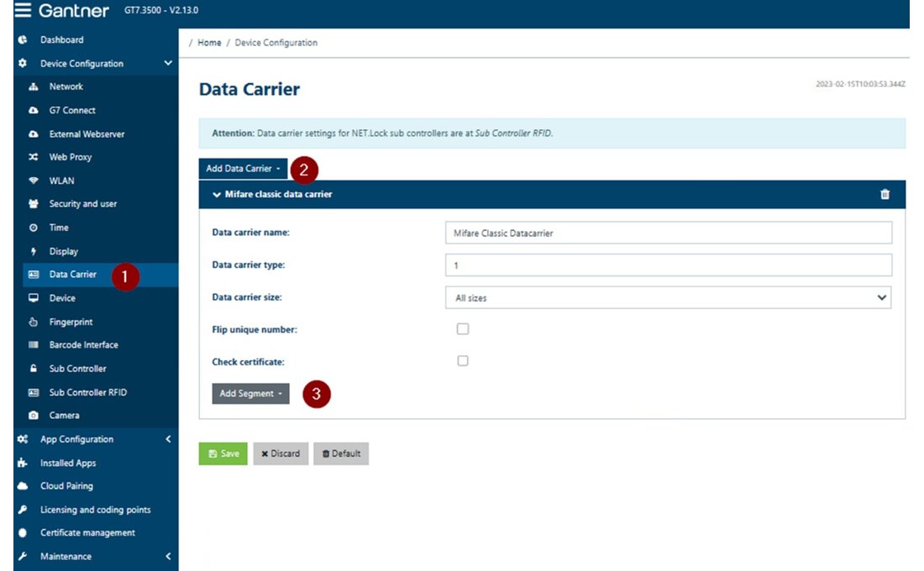Open Sub Controller RFID menu item
Viewport: 924px width, 571px height.
87,392
